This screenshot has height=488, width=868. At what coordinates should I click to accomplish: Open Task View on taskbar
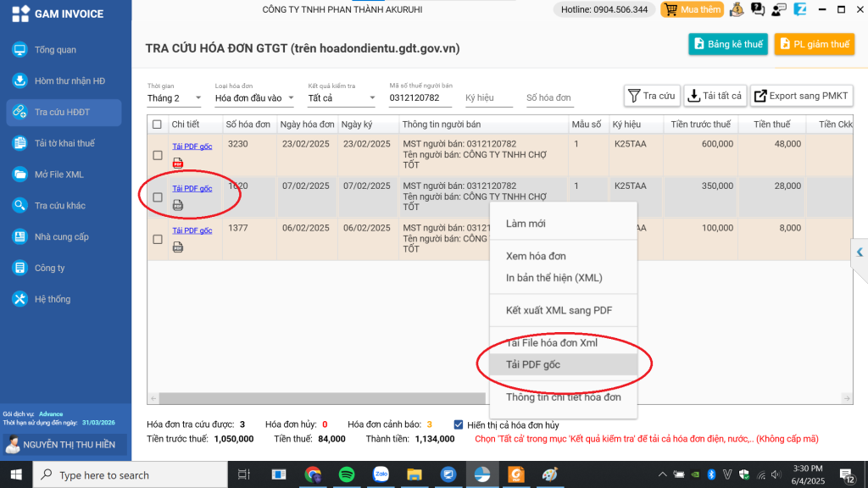[243, 474]
